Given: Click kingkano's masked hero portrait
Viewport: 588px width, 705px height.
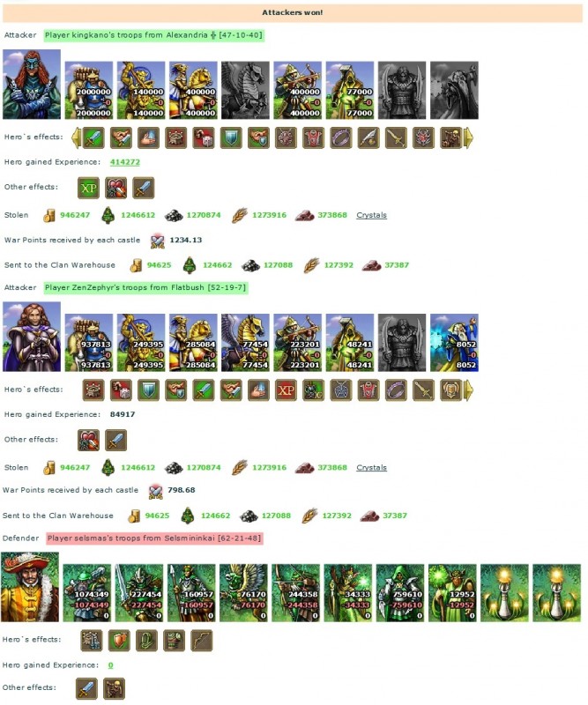Looking at the screenshot, I should click(x=32, y=85).
